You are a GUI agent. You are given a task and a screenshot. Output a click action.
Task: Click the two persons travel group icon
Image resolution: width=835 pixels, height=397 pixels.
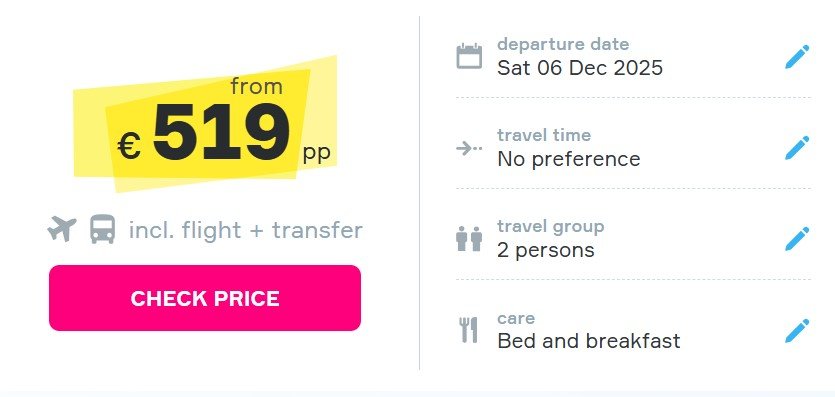point(469,239)
